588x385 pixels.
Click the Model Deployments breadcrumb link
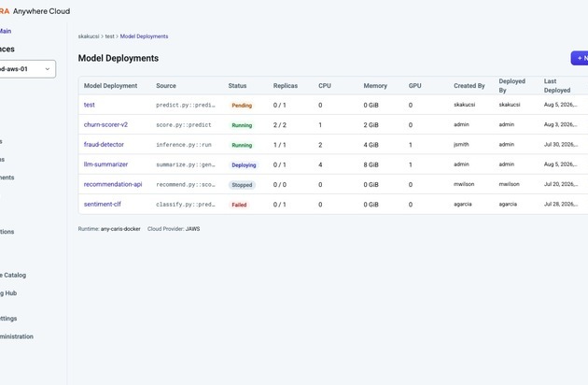[144, 36]
